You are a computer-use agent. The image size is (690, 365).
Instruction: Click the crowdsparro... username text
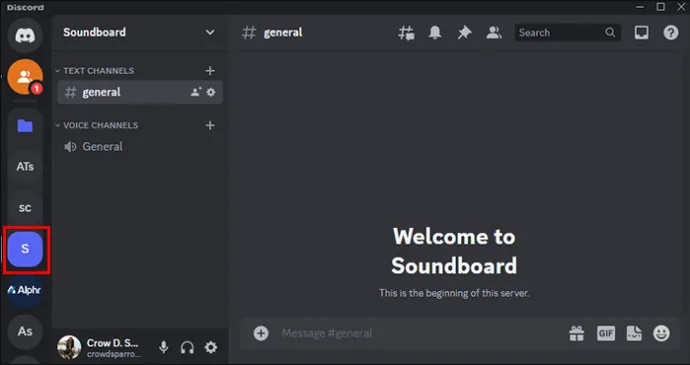tap(114, 354)
